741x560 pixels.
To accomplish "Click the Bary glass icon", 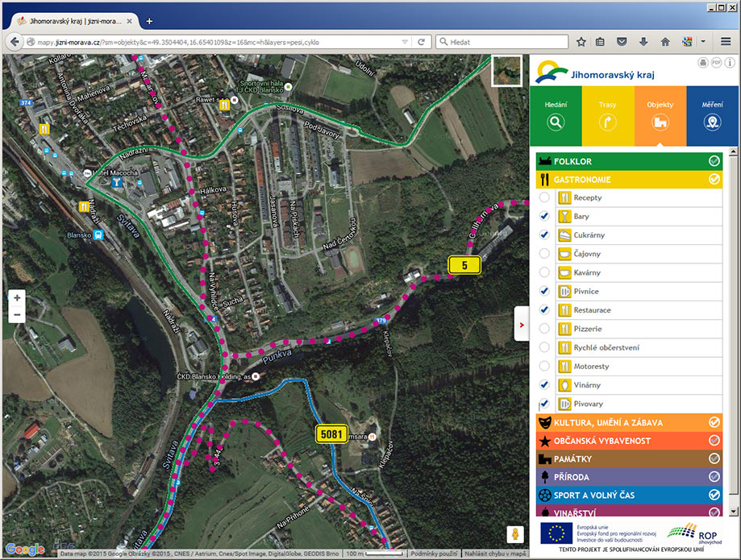I will click(x=564, y=216).
